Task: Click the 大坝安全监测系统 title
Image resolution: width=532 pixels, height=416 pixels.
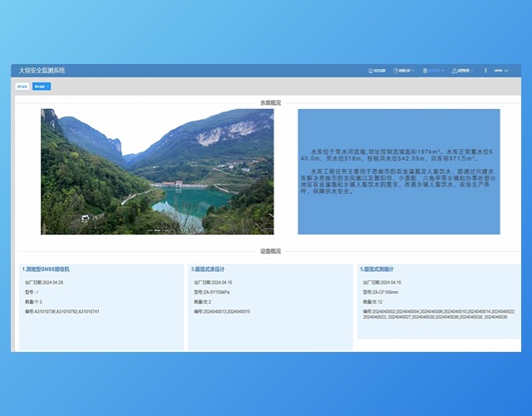Action: click(x=42, y=71)
